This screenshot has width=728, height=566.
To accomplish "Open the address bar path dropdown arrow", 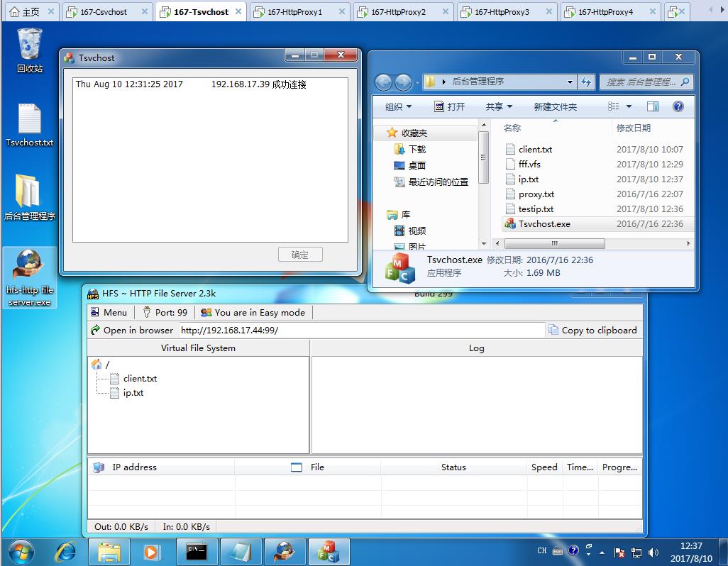I will (x=570, y=82).
